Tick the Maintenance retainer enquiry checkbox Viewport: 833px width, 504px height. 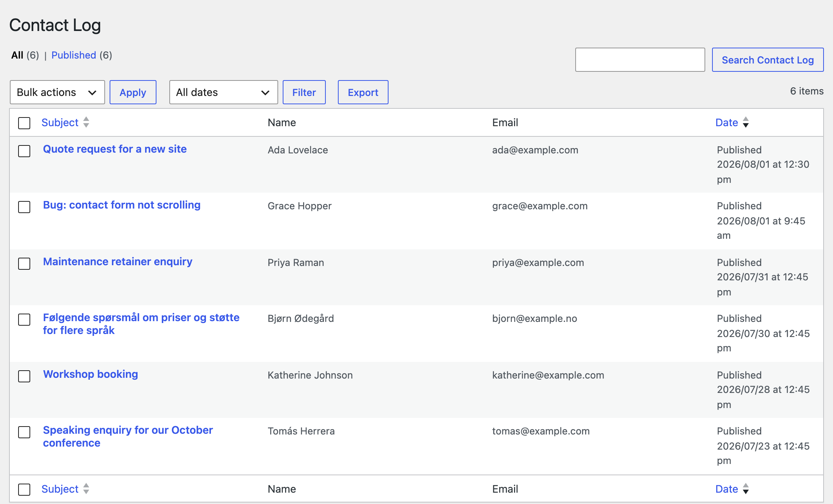[24, 263]
